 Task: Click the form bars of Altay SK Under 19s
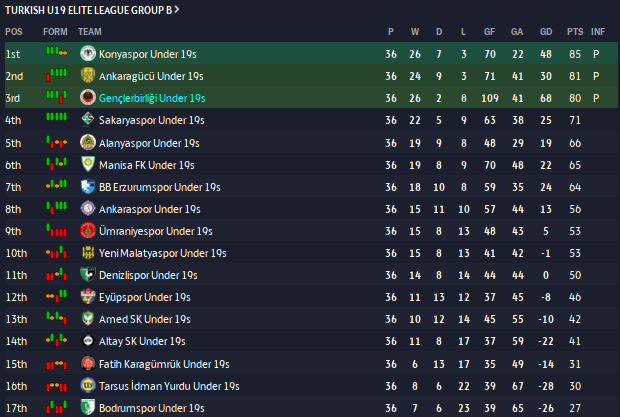(56, 341)
